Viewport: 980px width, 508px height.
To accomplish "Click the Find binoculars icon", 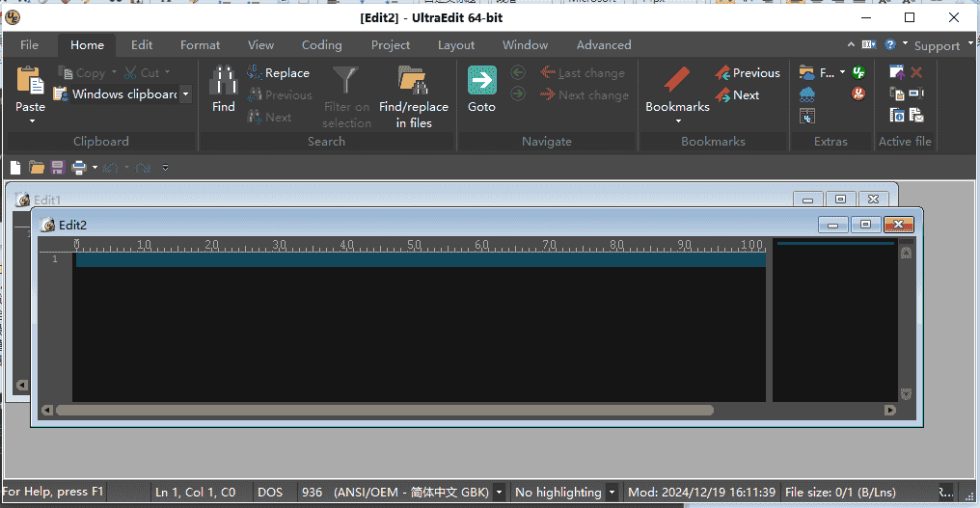I will pos(223,81).
